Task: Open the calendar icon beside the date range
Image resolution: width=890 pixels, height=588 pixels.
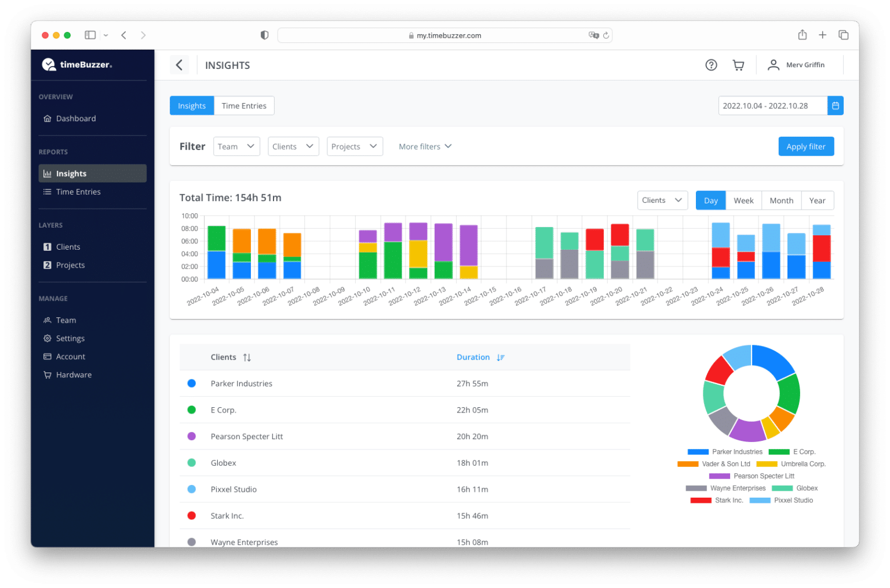Action: pos(835,105)
